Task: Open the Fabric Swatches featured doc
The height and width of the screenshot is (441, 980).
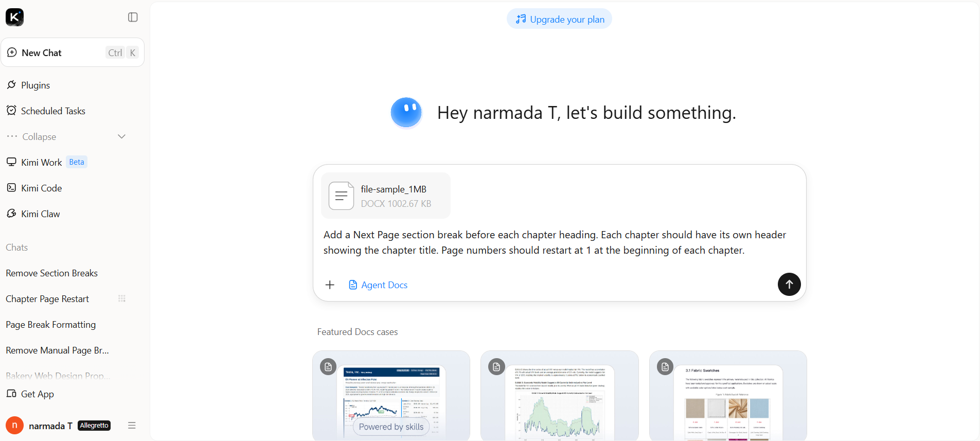Action: (x=728, y=396)
